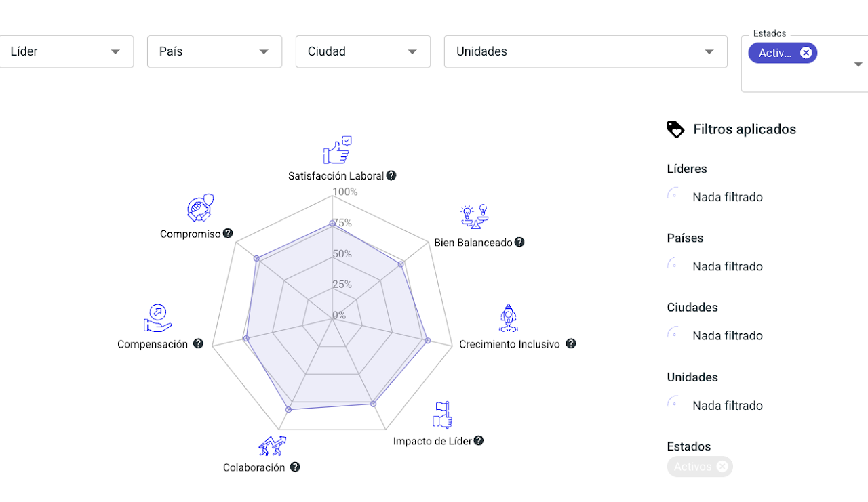Viewport: 868px width, 502px height.
Task: Click the Filtros aplicados tag icon
Action: click(675, 129)
